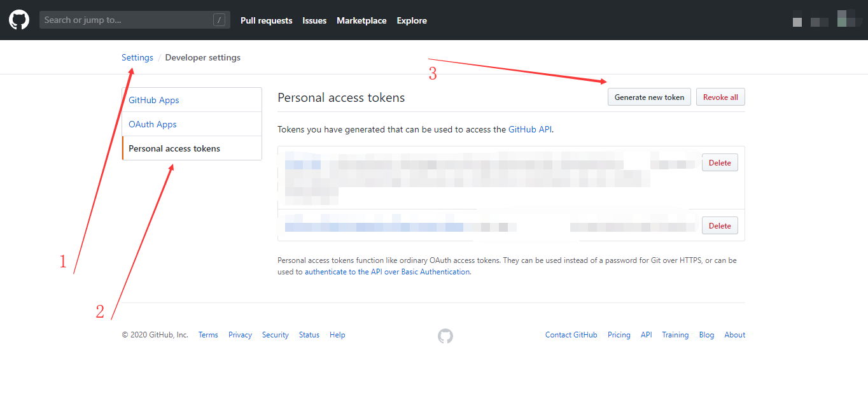This screenshot has width=868, height=396.
Task: Open the Training footer link
Action: (x=675, y=335)
